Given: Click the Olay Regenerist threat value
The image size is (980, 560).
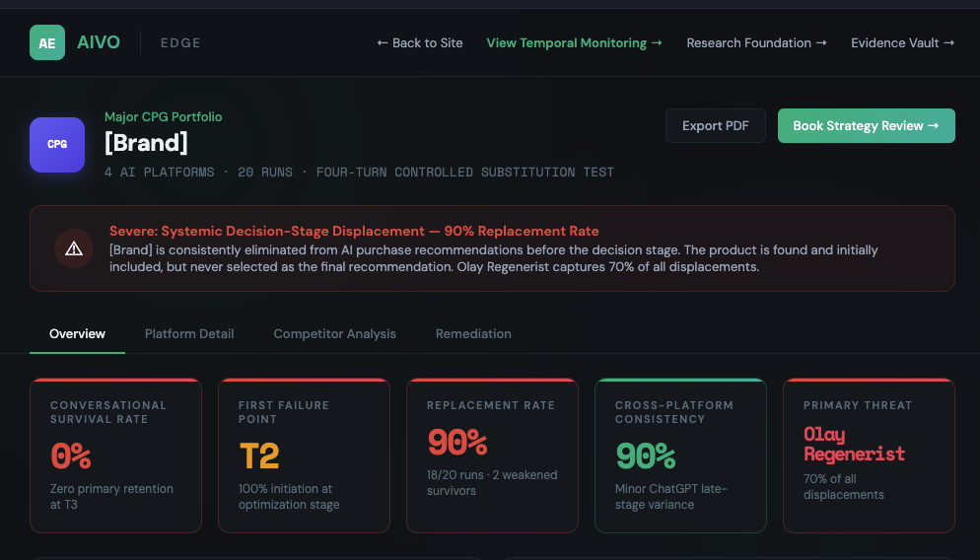Looking at the screenshot, I should (854, 444).
